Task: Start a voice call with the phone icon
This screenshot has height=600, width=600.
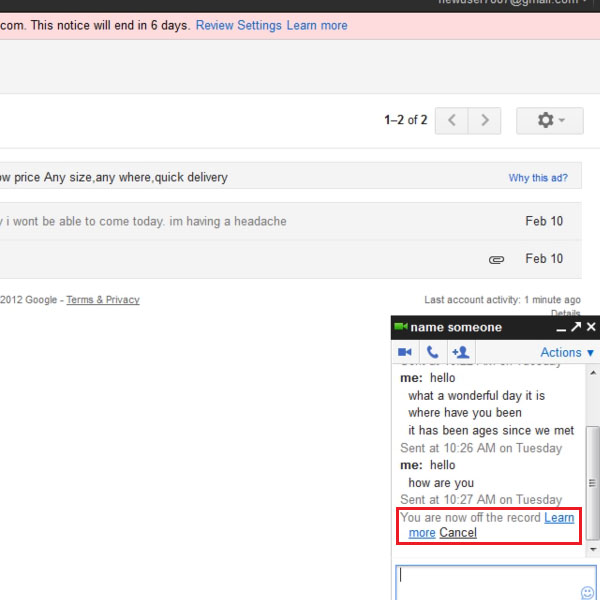Action: [x=432, y=352]
